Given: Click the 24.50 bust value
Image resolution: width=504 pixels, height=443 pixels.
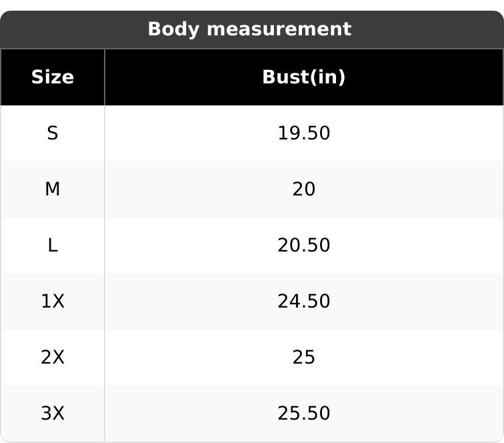Looking at the screenshot, I should tap(303, 302).
